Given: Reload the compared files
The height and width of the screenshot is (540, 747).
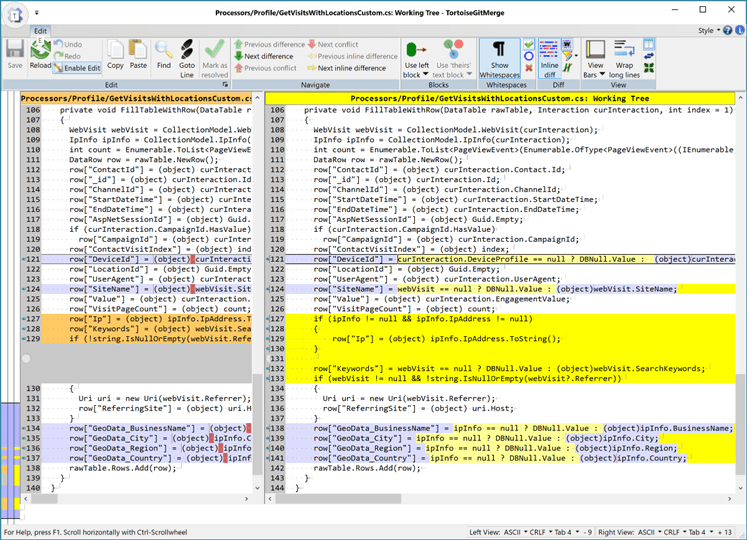Looking at the screenshot, I should [40, 54].
